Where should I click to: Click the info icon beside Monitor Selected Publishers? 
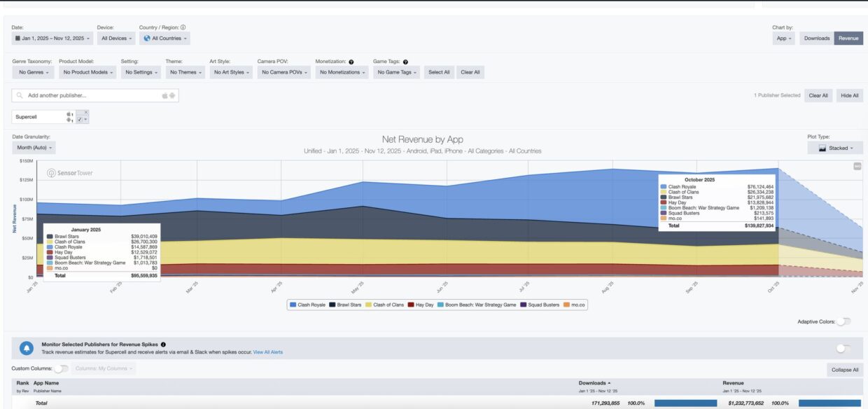[x=163, y=345]
